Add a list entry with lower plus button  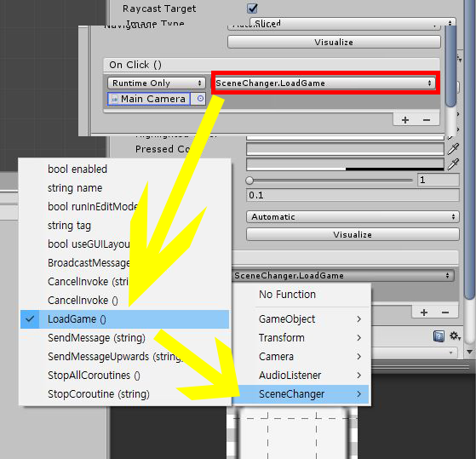[x=424, y=312]
